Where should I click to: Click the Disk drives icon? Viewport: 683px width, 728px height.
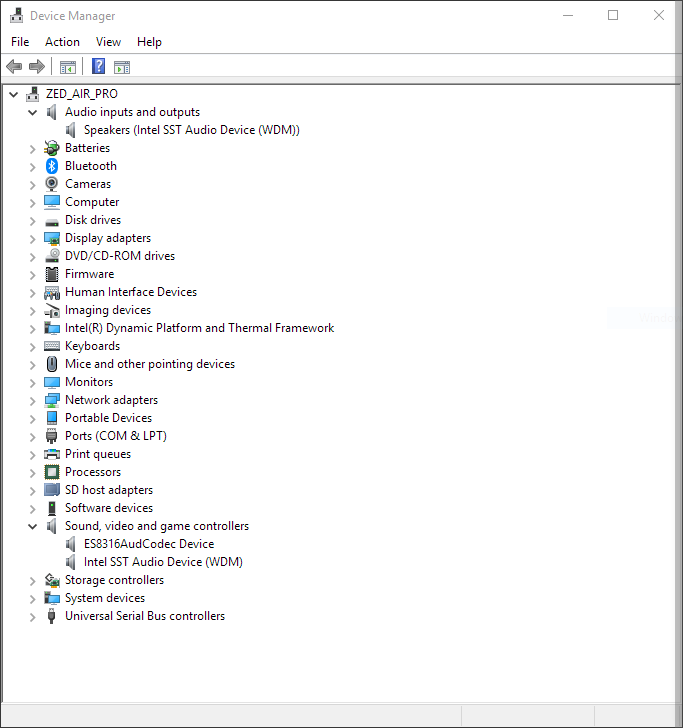(52, 221)
